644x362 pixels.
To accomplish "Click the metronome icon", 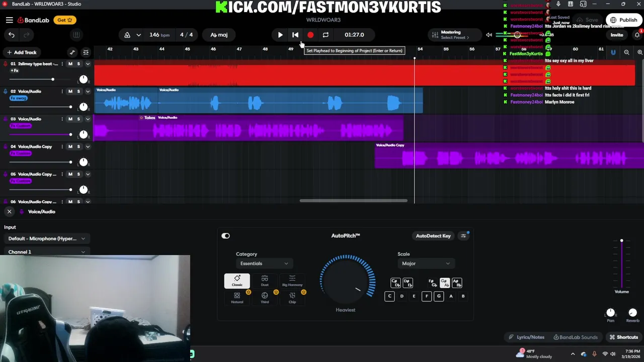I will [x=127, y=35].
